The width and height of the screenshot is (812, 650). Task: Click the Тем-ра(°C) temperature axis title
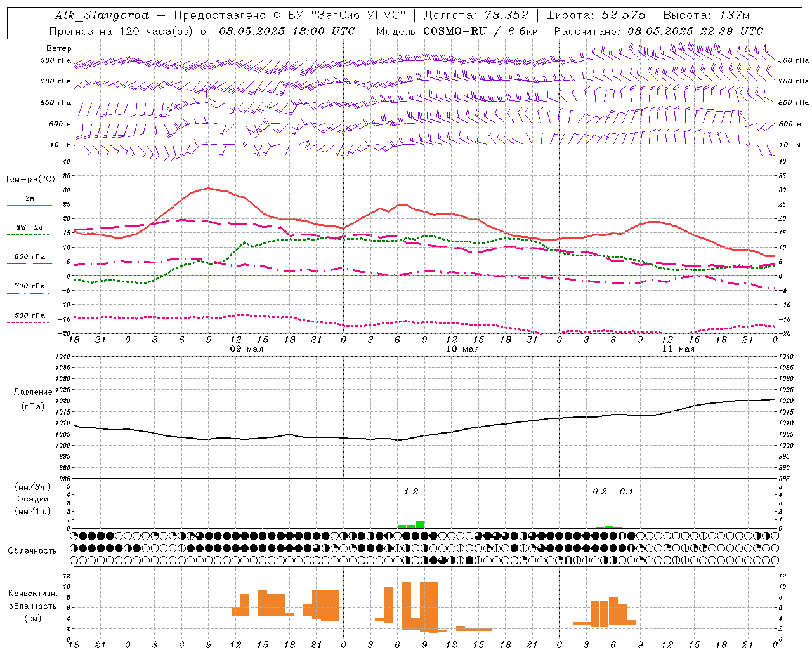[x=30, y=180]
